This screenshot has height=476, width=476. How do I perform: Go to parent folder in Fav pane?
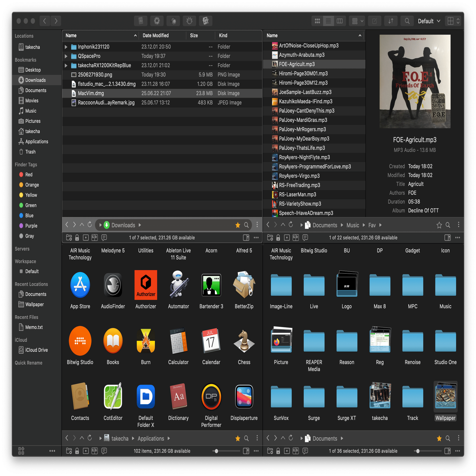pos(283,225)
